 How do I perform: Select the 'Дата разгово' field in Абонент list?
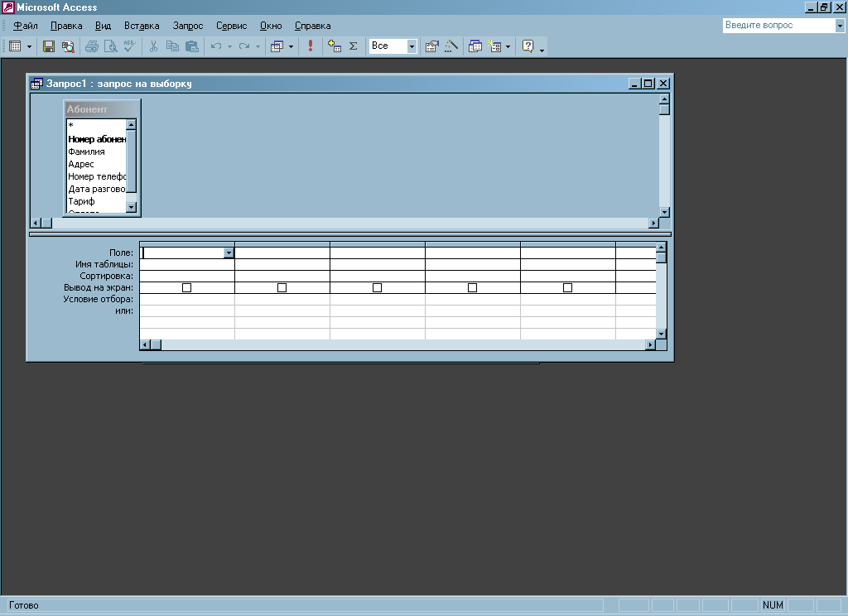[96, 189]
